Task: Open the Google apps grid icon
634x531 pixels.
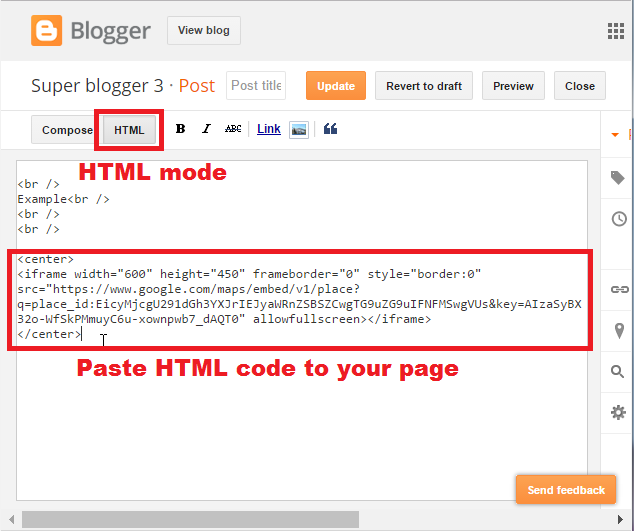Action: point(616,31)
